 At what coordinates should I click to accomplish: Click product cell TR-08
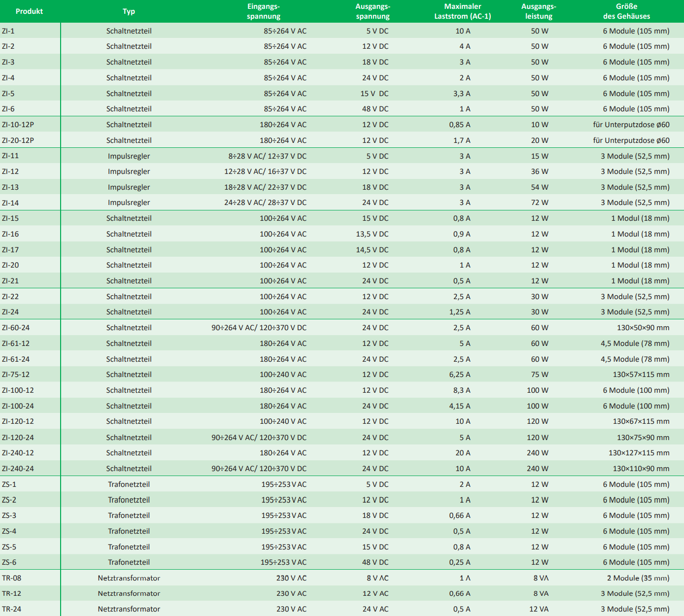pos(11,578)
